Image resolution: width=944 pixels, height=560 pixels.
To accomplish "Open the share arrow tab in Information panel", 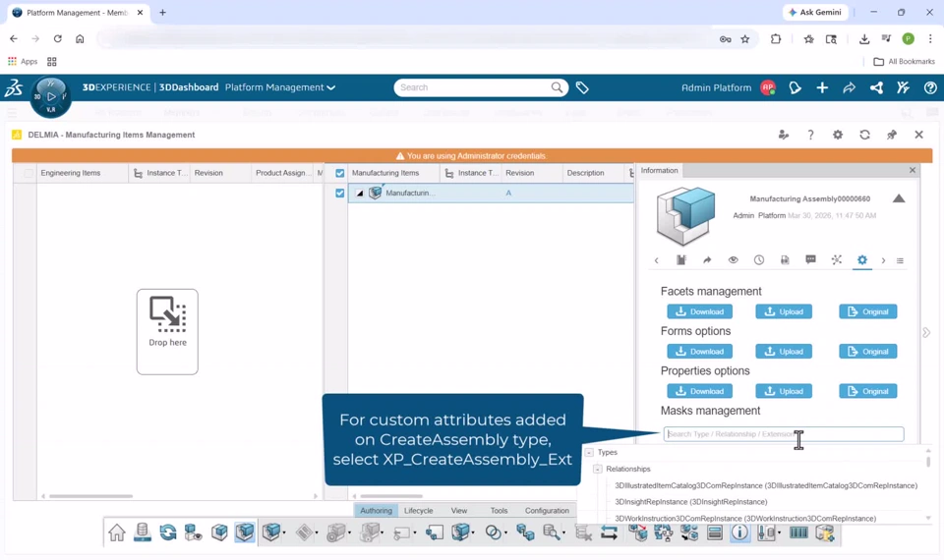I will point(707,259).
